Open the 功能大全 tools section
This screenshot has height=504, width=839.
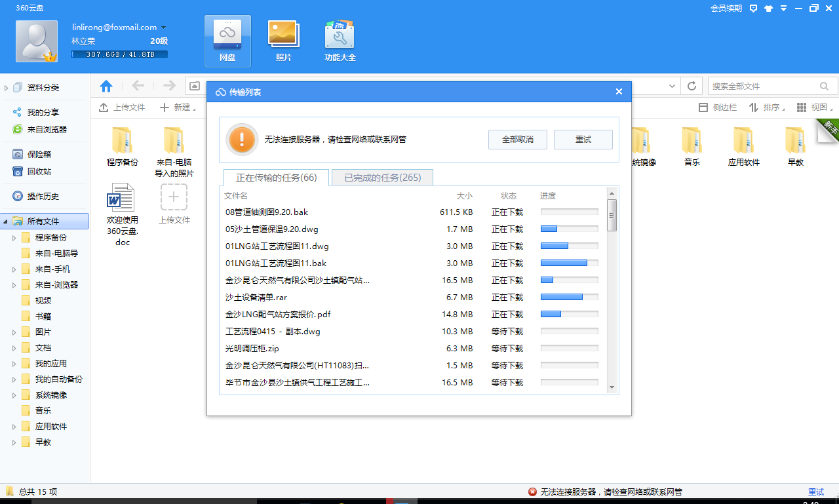pyautogui.click(x=340, y=41)
